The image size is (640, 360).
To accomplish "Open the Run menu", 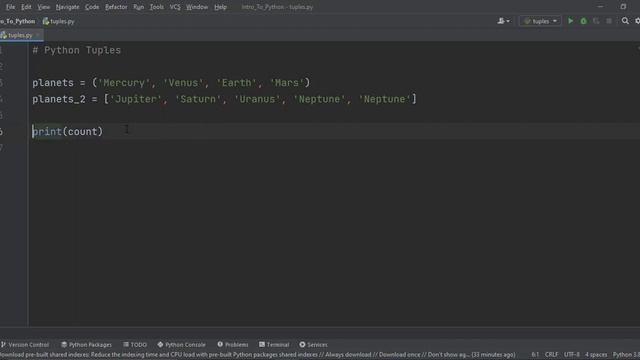I will pos(138,7).
